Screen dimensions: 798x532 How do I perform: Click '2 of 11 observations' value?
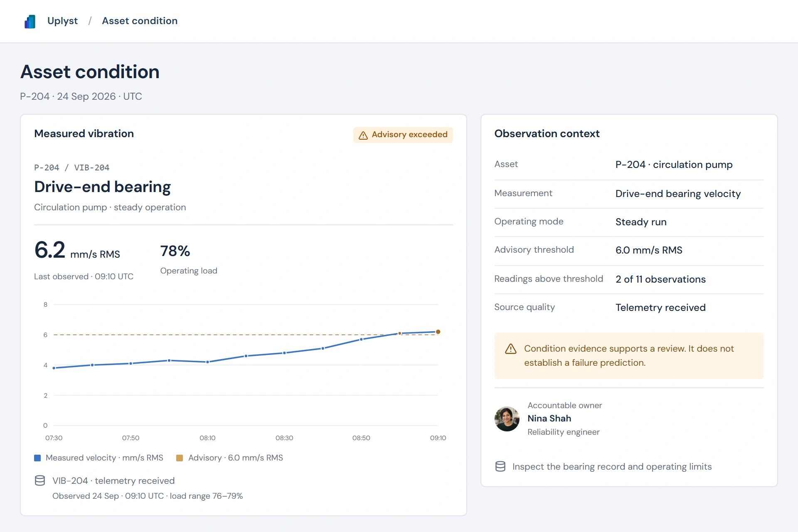(x=660, y=279)
